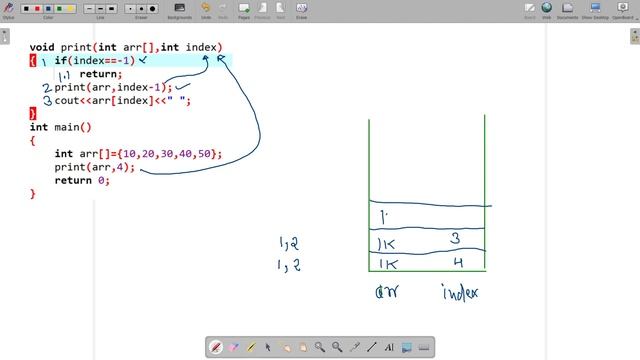Select the medium line width
Image resolution: width=640 pixels, height=360 pixels.
100,9
